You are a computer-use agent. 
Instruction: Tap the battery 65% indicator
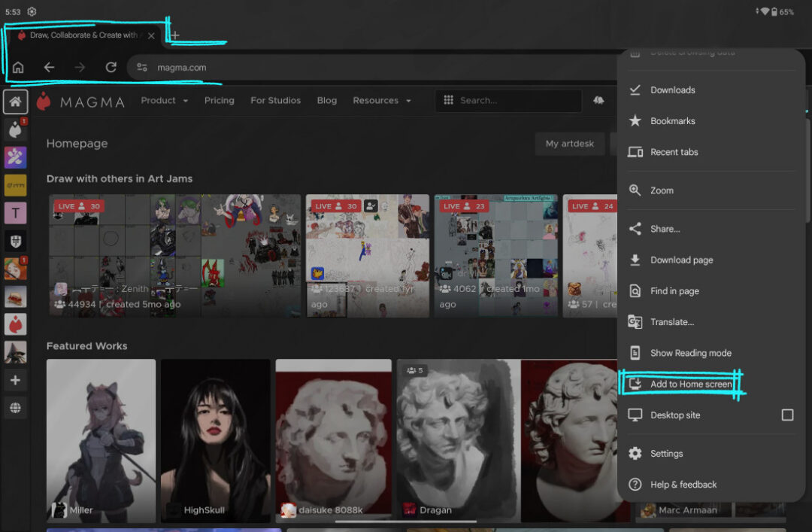783,11
